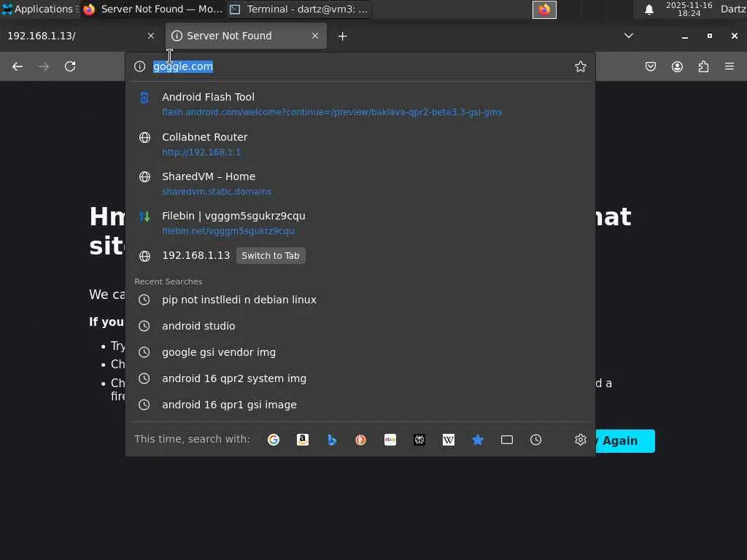Viewport: 747px width, 560px height.
Task: Search this time with Google
Action: 274,440
